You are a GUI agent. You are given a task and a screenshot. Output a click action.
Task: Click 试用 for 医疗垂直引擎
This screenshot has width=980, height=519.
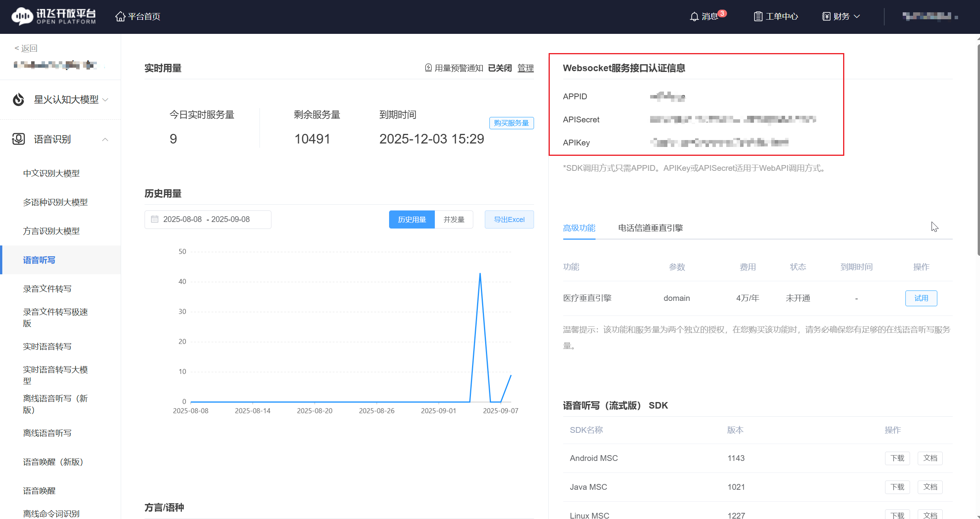coord(921,299)
